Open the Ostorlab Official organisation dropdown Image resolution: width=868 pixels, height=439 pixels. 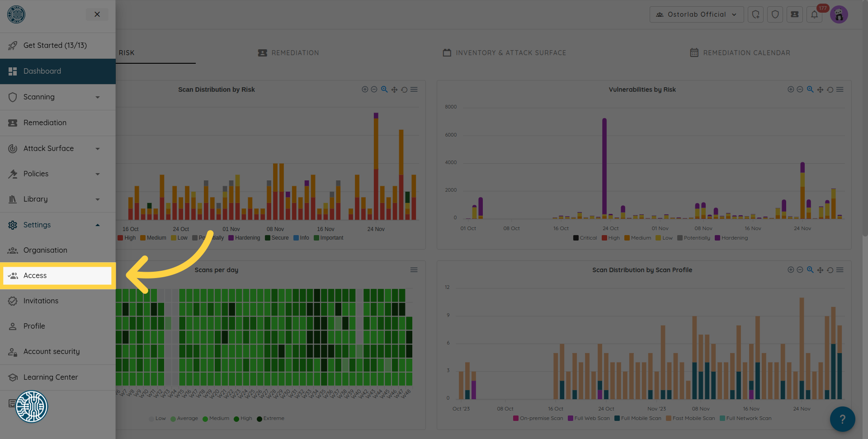(696, 14)
